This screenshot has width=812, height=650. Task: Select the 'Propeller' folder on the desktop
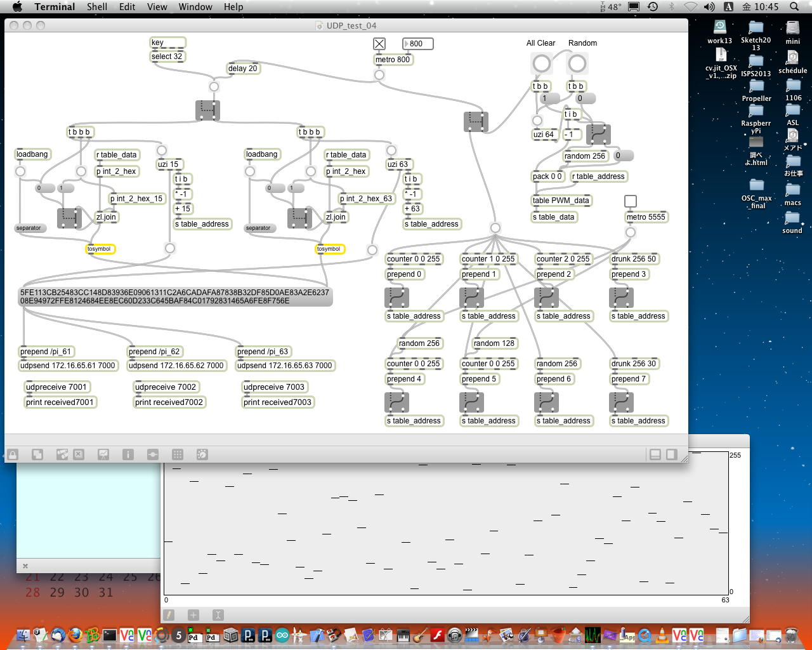click(x=756, y=90)
